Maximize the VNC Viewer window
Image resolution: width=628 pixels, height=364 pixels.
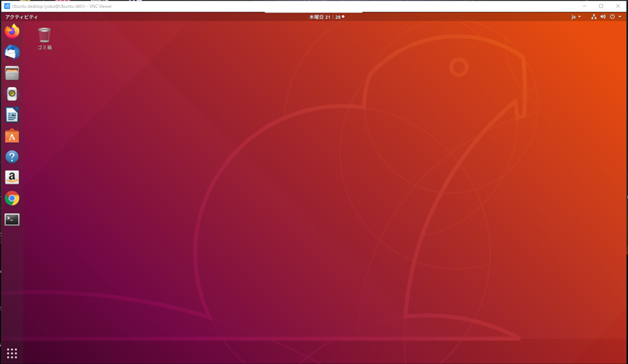(x=601, y=6)
